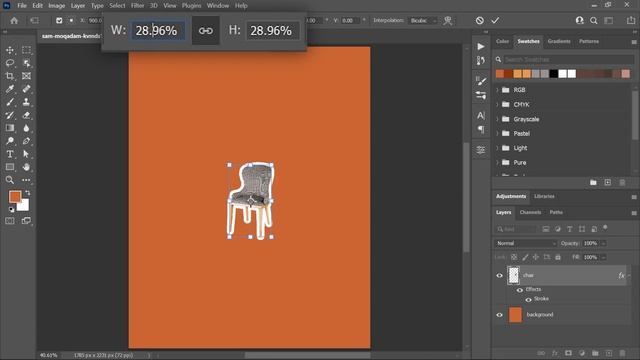Select the Pen tool
The width and height of the screenshot is (640, 360).
[x=26, y=141]
